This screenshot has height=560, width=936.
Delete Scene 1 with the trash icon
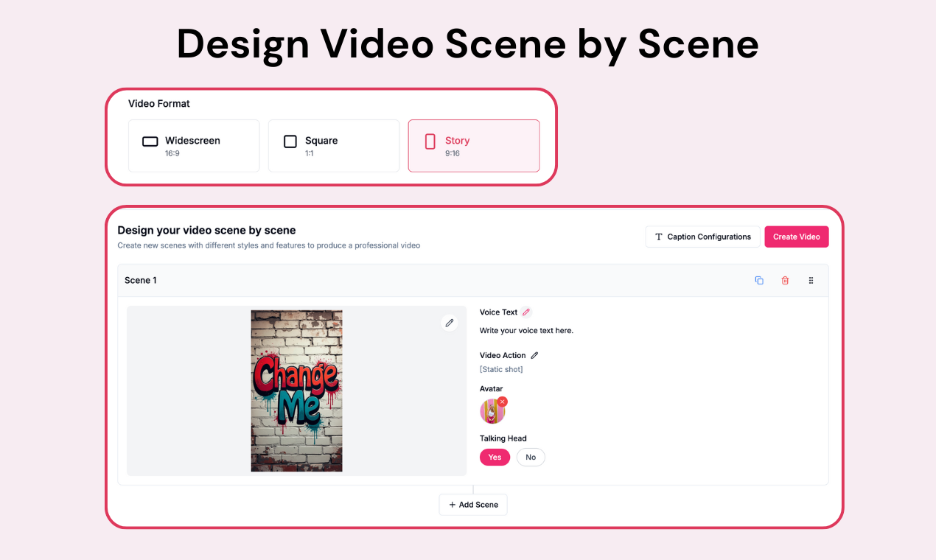[x=785, y=281]
